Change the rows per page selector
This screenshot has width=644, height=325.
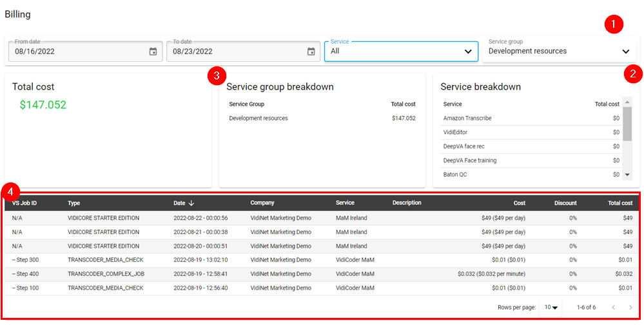(x=551, y=308)
